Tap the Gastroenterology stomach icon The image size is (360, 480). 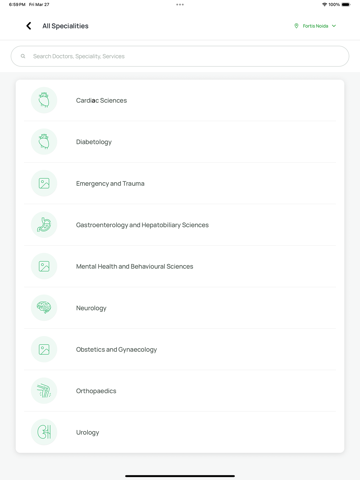[44, 225]
